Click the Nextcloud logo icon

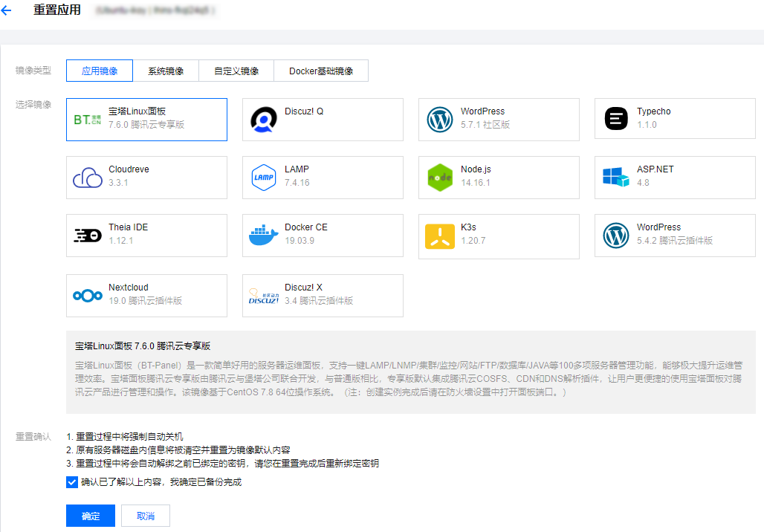pos(87,295)
